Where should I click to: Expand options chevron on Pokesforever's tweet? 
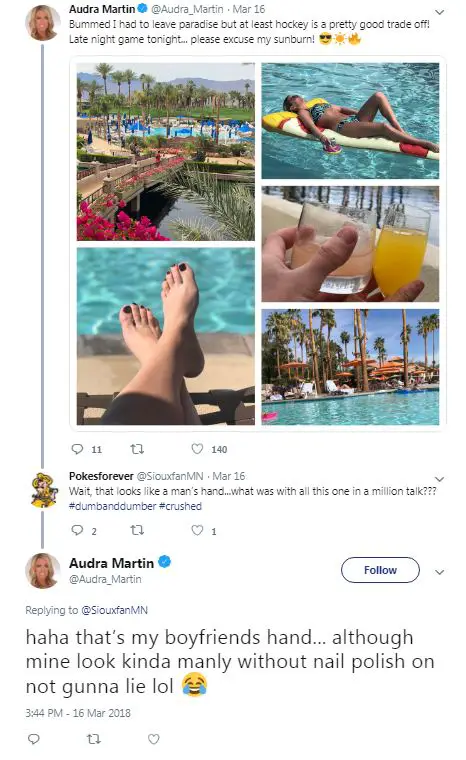coord(439,479)
